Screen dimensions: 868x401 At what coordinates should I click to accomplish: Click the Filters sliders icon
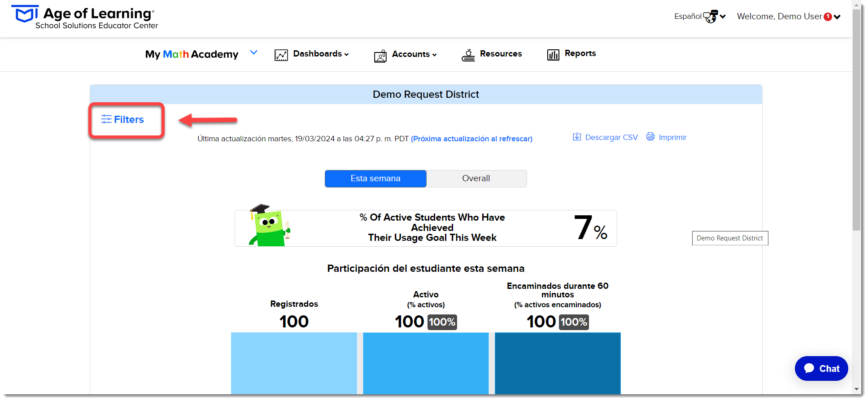[106, 119]
